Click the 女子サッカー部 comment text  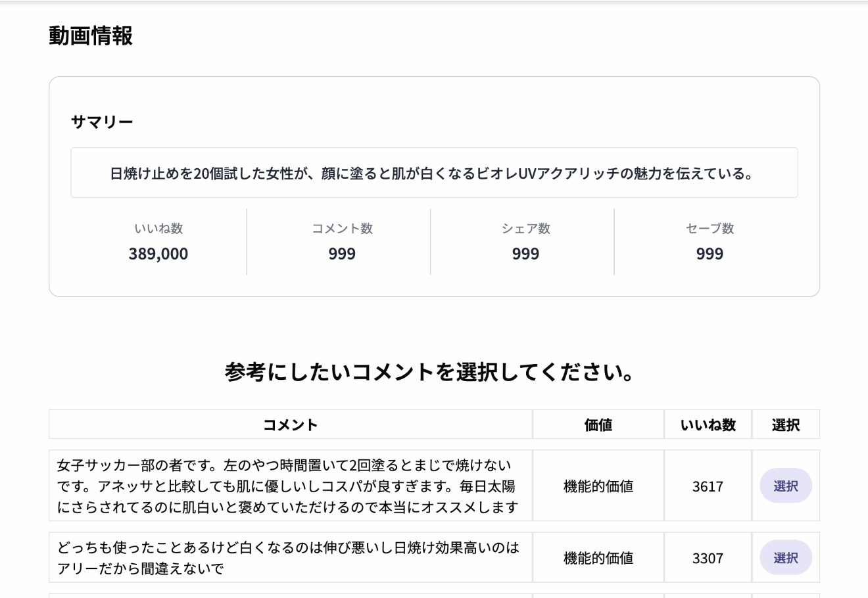click(x=287, y=486)
